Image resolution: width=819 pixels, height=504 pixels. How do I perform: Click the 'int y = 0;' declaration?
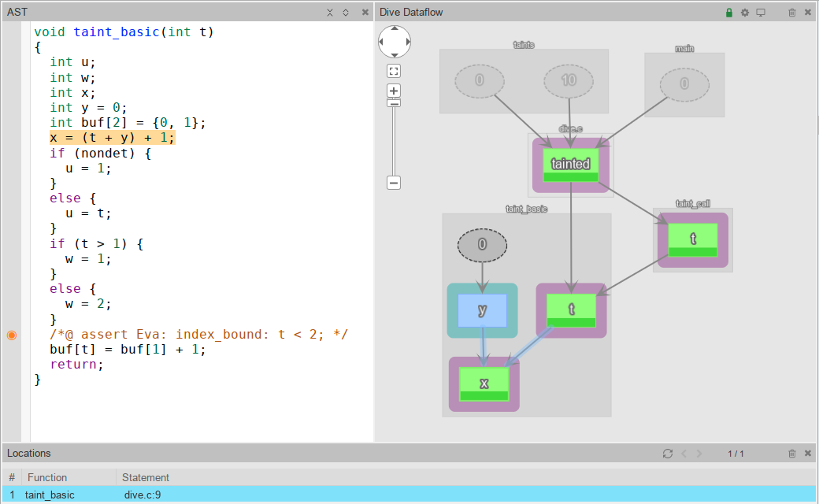coord(88,108)
